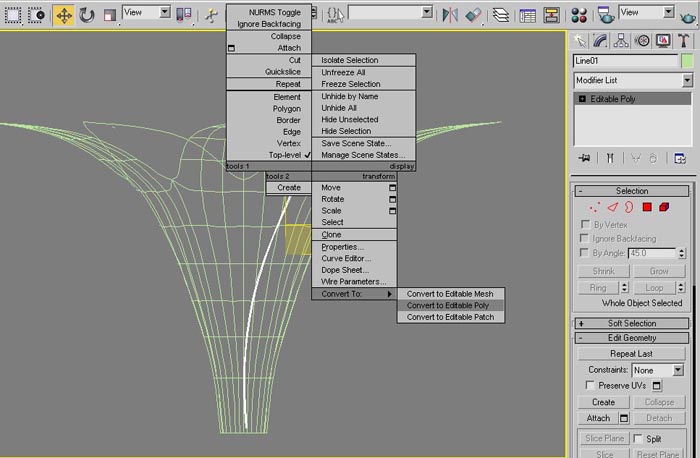Activate the Select and Rotate tool
The height and width of the screenshot is (458, 700).
coord(87,15)
